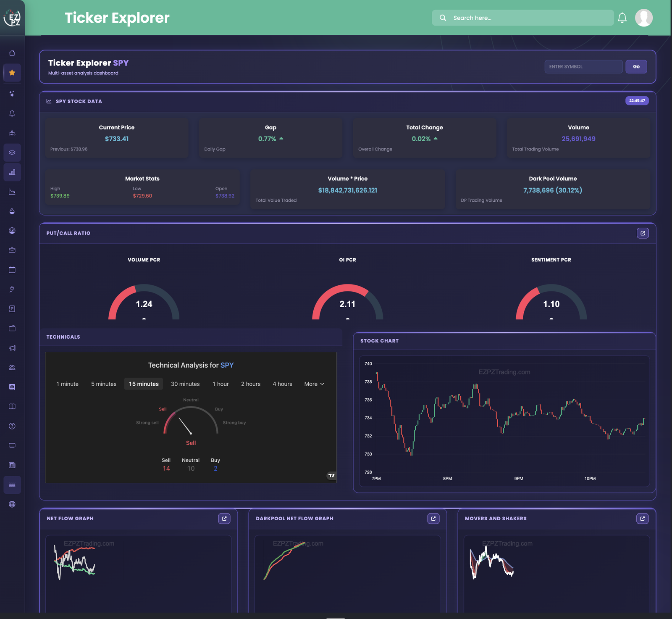The width and height of the screenshot is (672, 619).
Task: Click the Gap 0.77% value
Action: point(267,139)
